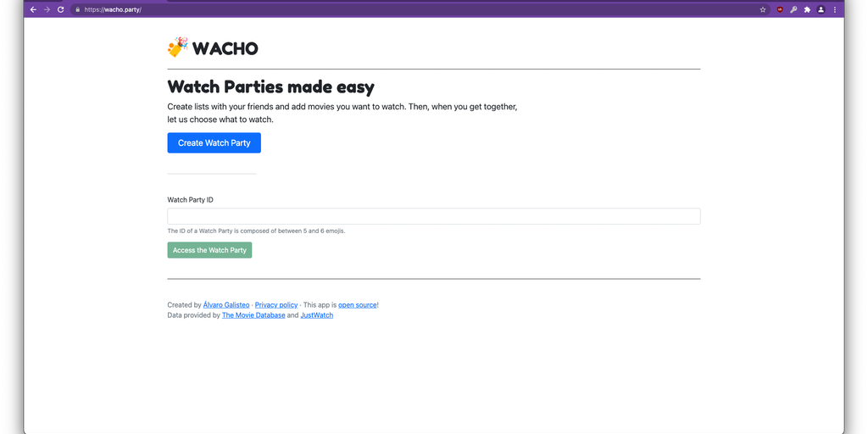Follow the open source link
Image resolution: width=868 pixels, height=434 pixels.
(x=357, y=305)
